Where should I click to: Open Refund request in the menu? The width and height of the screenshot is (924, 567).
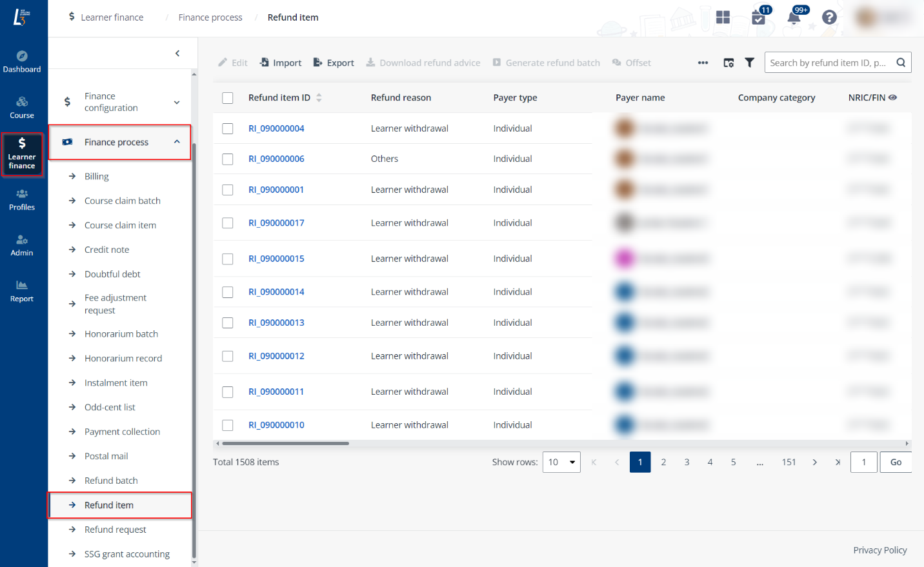(x=115, y=530)
